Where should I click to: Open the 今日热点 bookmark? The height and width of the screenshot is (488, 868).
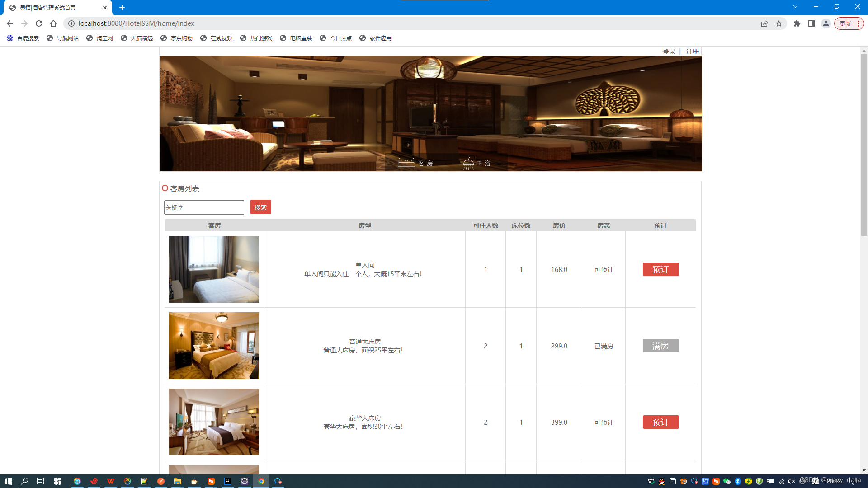click(336, 38)
